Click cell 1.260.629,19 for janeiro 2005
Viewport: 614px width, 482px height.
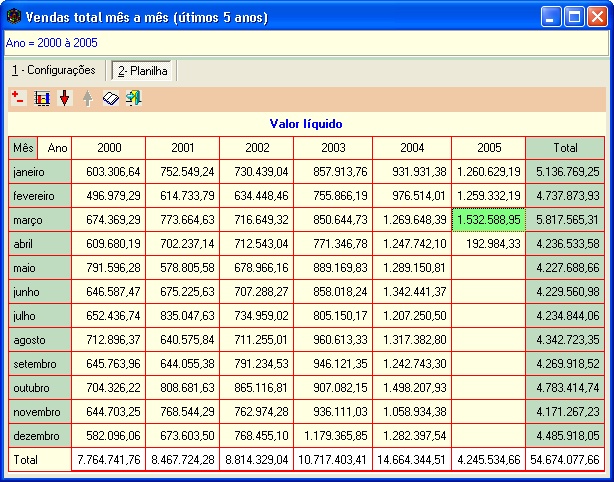point(489,172)
